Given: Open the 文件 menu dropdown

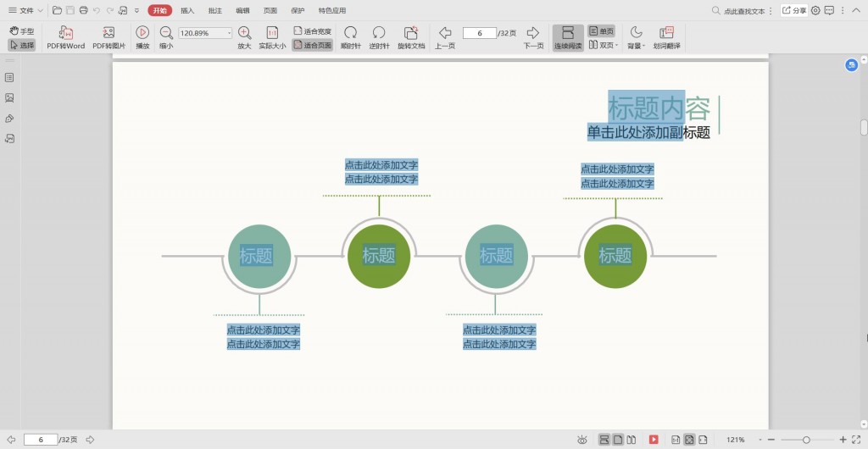Looking at the screenshot, I should (x=25, y=10).
